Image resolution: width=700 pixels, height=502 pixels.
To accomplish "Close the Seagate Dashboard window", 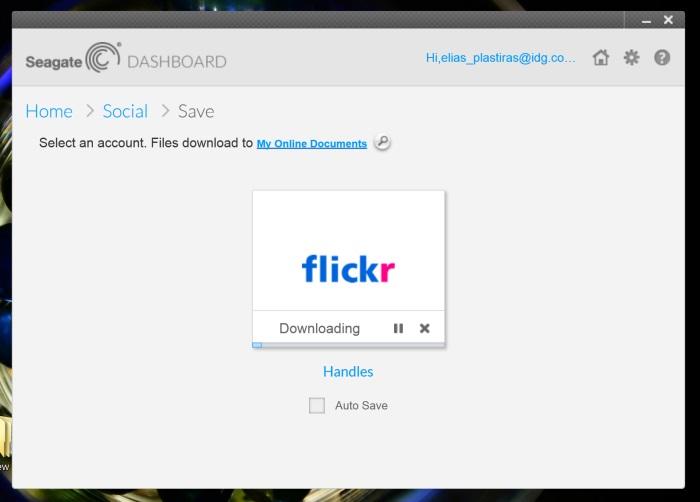I will coord(668,20).
